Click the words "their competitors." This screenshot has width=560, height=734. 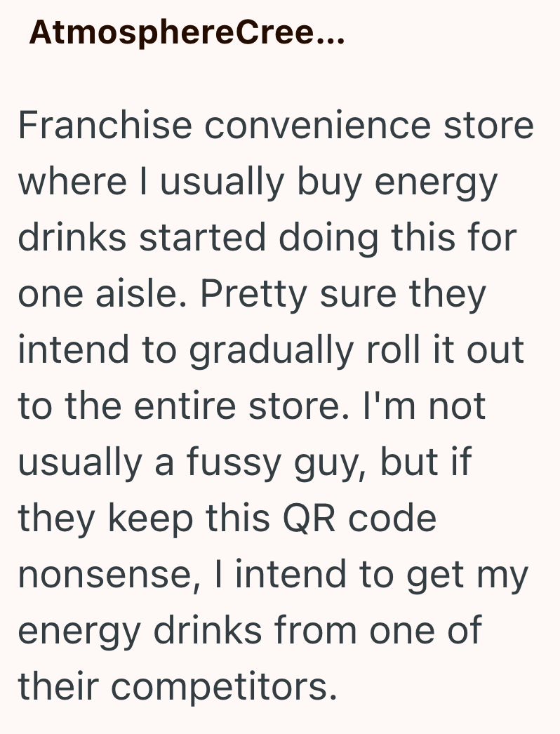click(x=173, y=687)
